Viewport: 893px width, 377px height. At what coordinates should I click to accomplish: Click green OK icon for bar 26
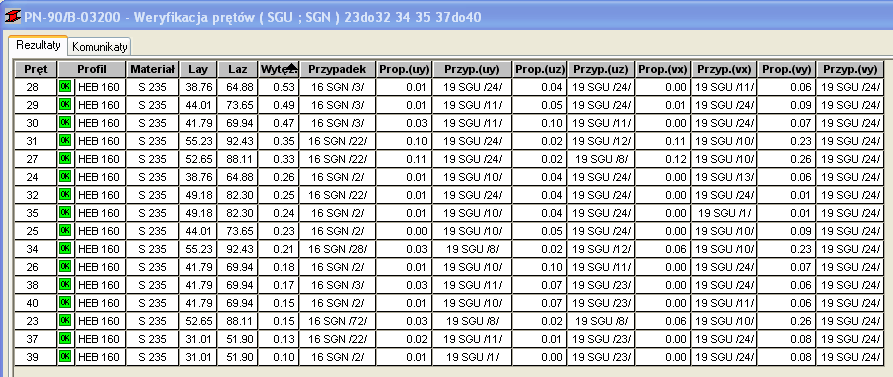65,266
